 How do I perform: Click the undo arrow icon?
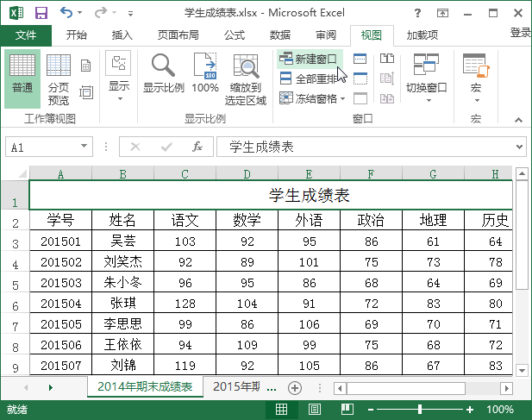(x=66, y=13)
